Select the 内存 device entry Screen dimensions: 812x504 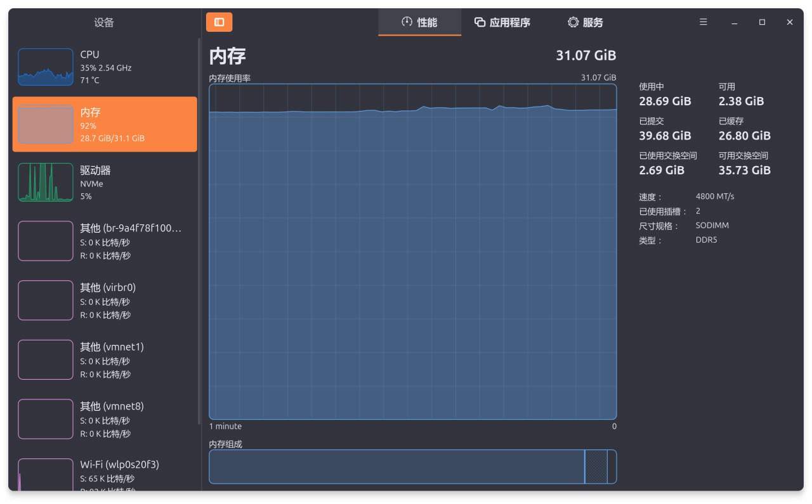click(105, 124)
